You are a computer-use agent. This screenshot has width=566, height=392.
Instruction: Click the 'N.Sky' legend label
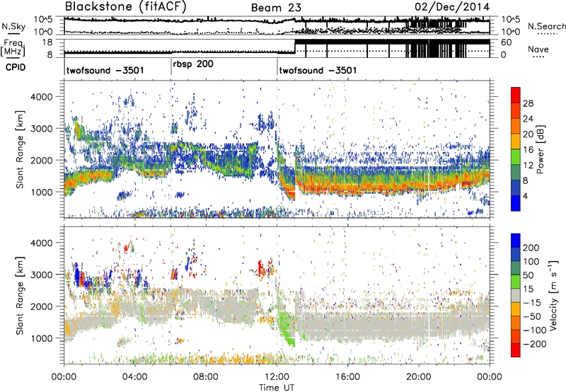tap(13, 26)
